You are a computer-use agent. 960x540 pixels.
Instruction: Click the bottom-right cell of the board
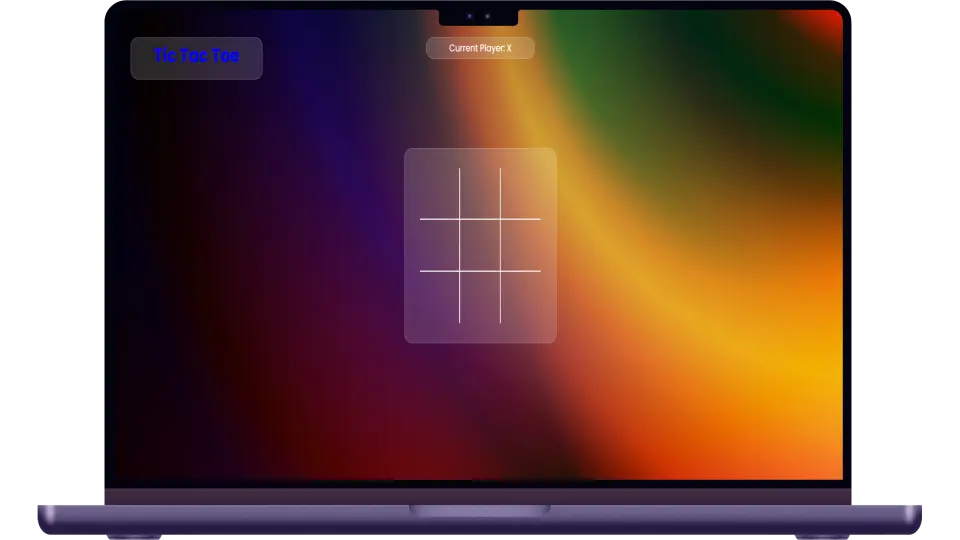(x=520, y=297)
